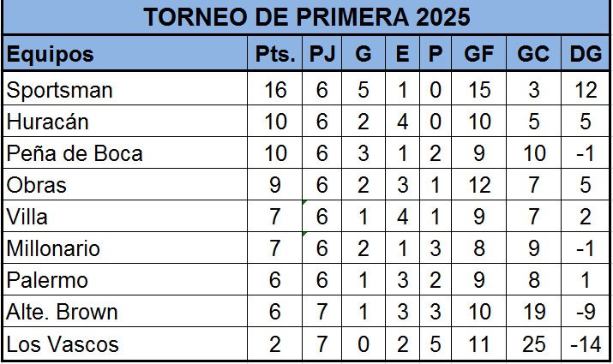The width and height of the screenshot is (613, 364).
Task: Click the Palermo team cell
Action: 125,279
